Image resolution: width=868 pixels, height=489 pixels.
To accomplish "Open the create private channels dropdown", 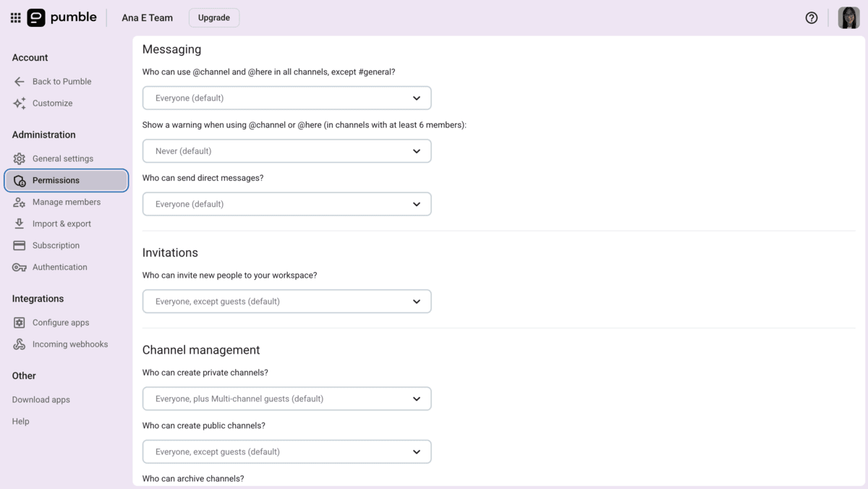I will click(x=286, y=398).
